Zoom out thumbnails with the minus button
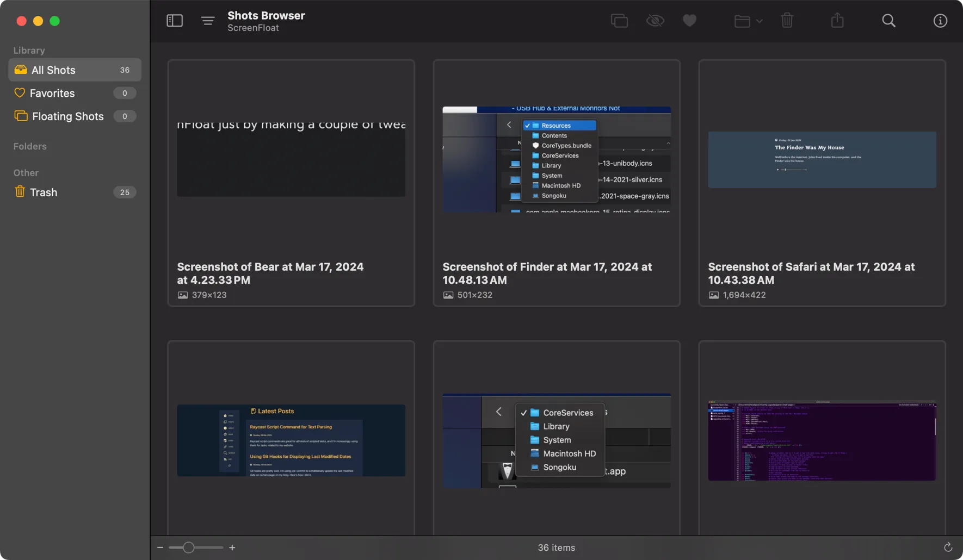 click(x=160, y=547)
